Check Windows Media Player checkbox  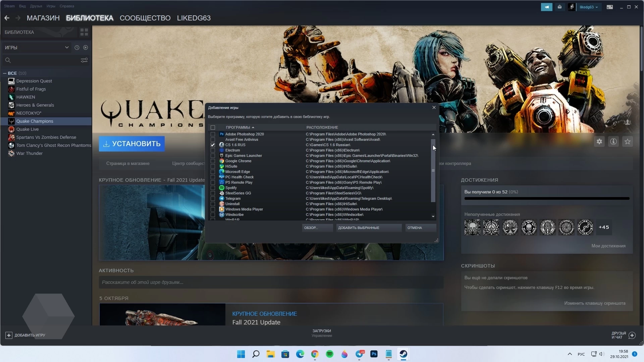tap(213, 209)
